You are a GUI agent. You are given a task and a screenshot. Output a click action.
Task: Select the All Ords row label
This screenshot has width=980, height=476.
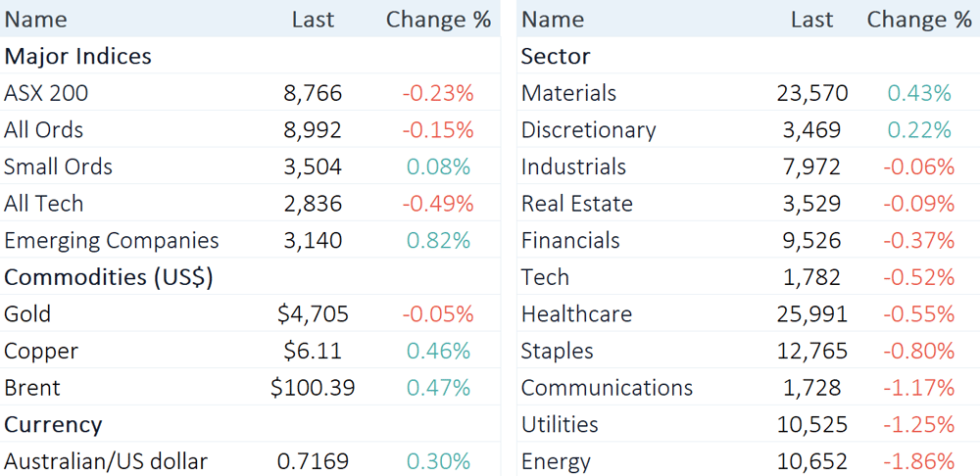pos(44,130)
